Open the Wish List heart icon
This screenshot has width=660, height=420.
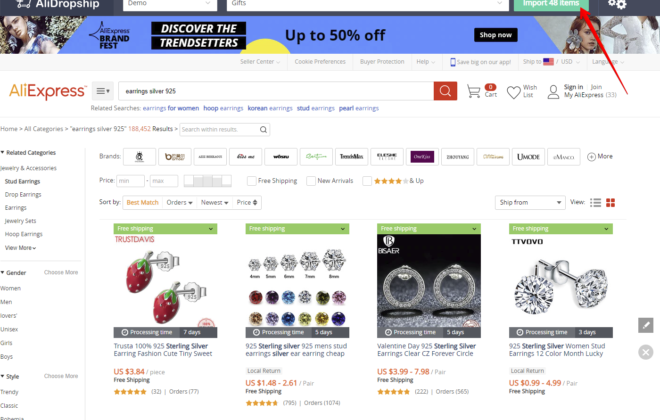pos(514,92)
